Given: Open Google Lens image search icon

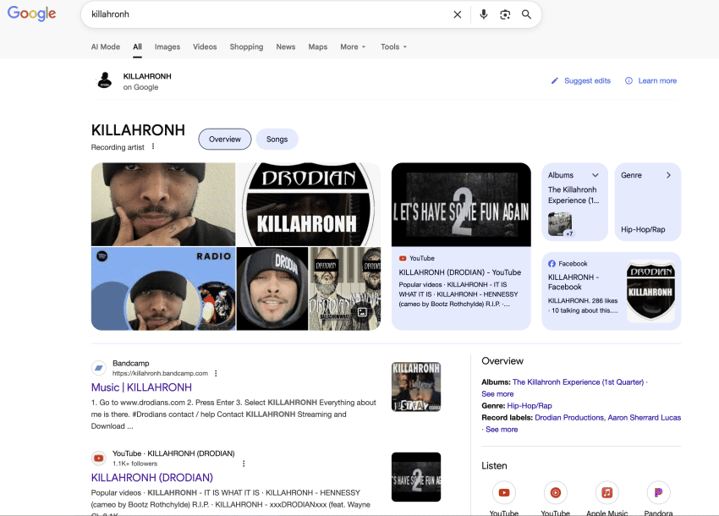Looking at the screenshot, I should 505,15.
